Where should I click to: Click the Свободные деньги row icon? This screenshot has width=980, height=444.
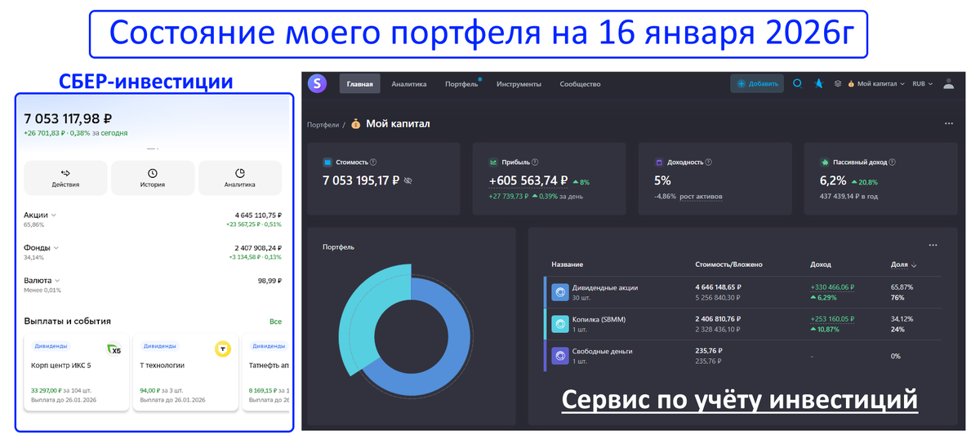pyautogui.click(x=560, y=356)
